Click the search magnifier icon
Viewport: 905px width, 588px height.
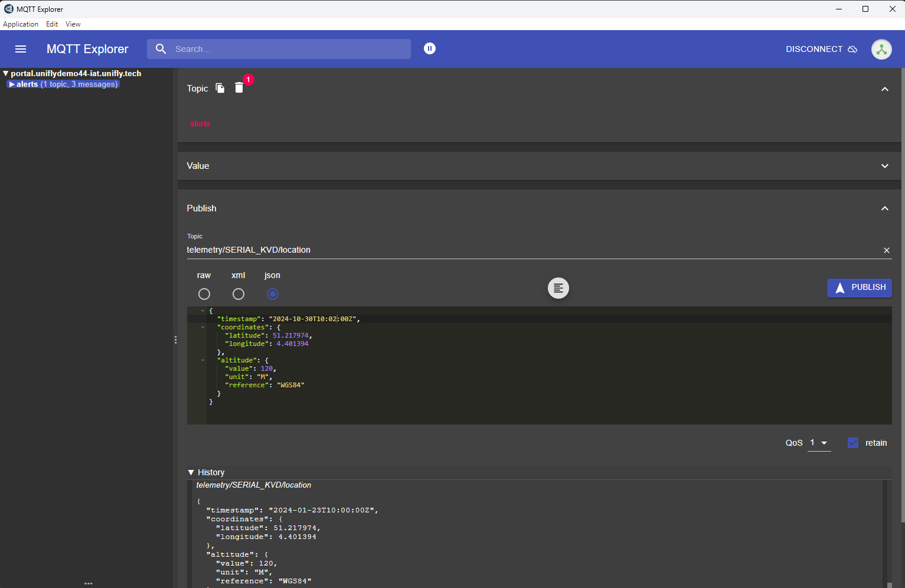(x=161, y=49)
